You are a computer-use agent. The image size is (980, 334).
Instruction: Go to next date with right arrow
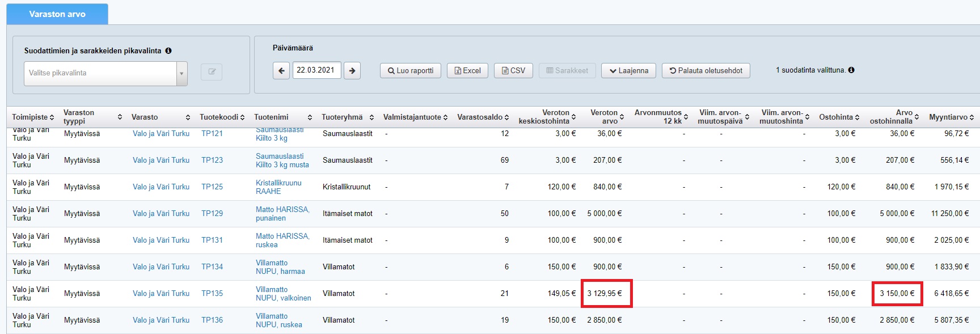(352, 71)
